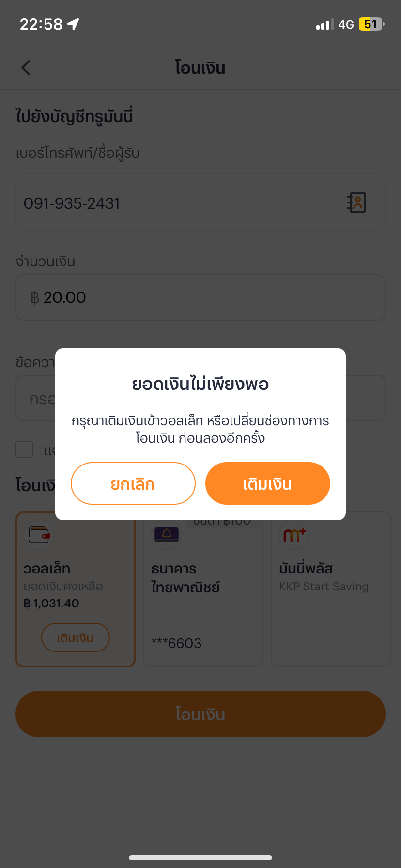Tap the bottom โอนเงิน transfer button
401x868 pixels.
coord(200,714)
